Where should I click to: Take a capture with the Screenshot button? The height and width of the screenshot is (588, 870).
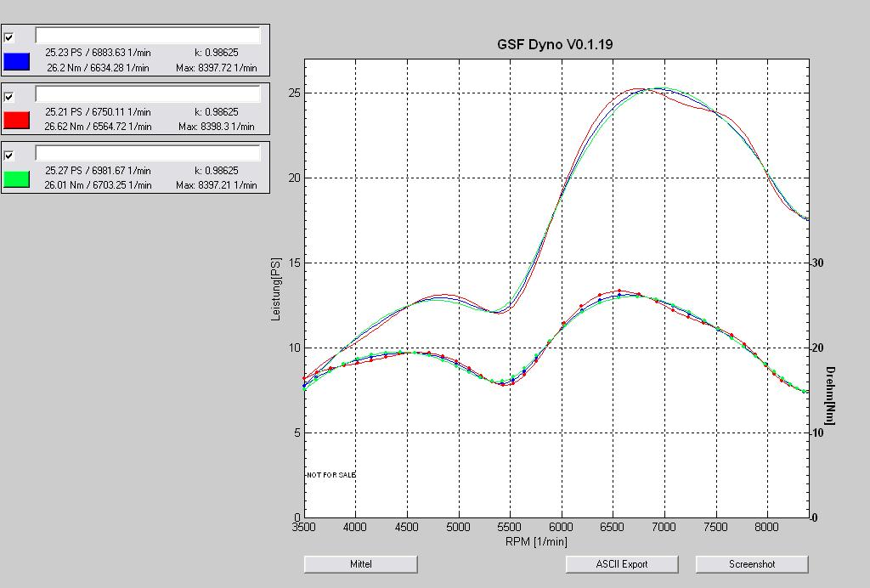point(752,564)
